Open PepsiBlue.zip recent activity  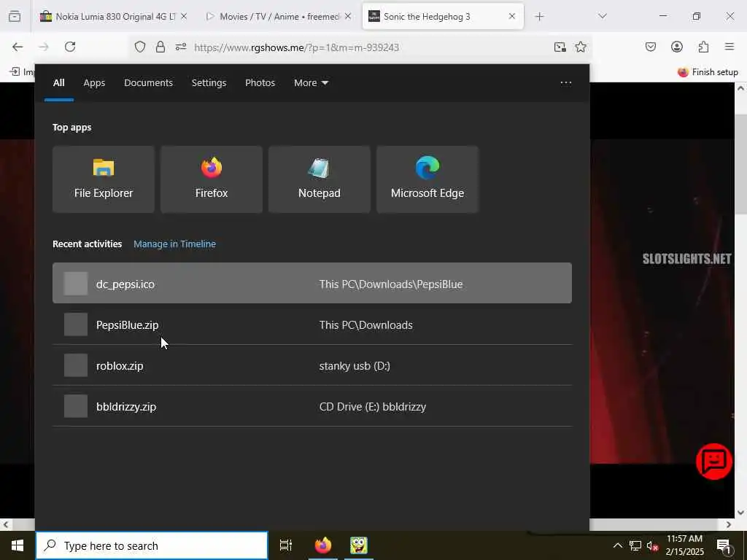click(312, 324)
